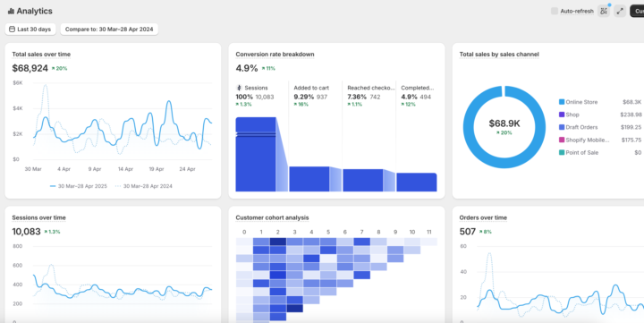Open the Customer cohort analysis report
The height and width of the screenshot is (323, 644).
[272, 217]
